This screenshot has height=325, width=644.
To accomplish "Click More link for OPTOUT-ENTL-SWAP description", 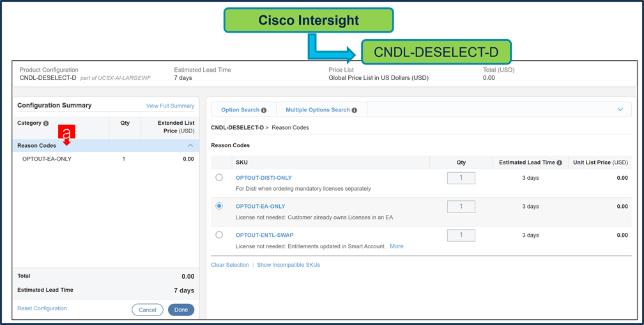I will pyautogui.click(x=396, y=246).
